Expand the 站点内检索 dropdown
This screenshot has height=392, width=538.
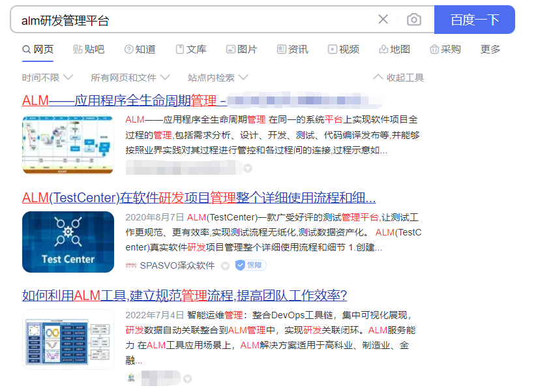[x=218, y=78]
